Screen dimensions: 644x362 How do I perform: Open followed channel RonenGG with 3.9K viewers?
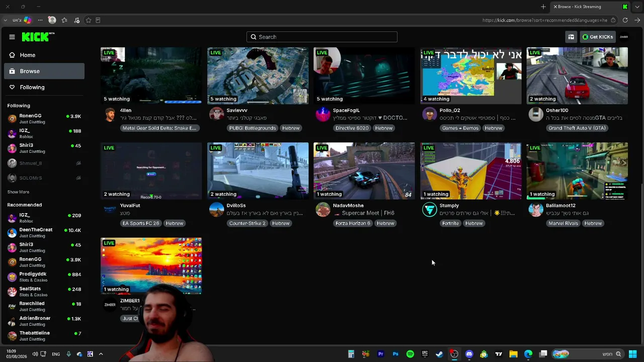44,119
